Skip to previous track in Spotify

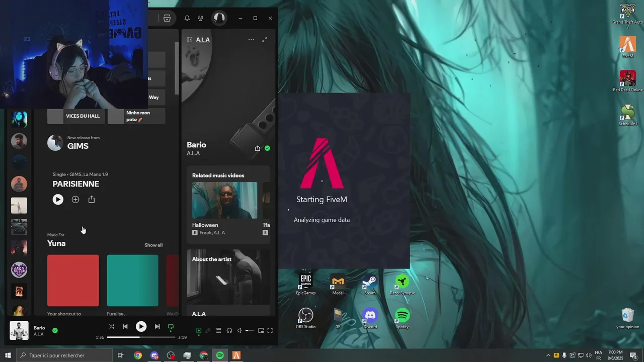tap(125, 327)
